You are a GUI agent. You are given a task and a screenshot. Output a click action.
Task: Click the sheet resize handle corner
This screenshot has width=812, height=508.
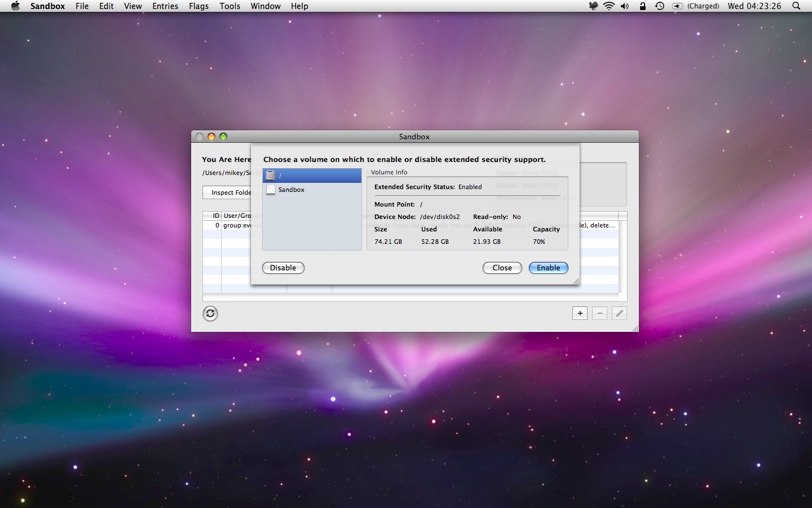[x=576, y=281]
